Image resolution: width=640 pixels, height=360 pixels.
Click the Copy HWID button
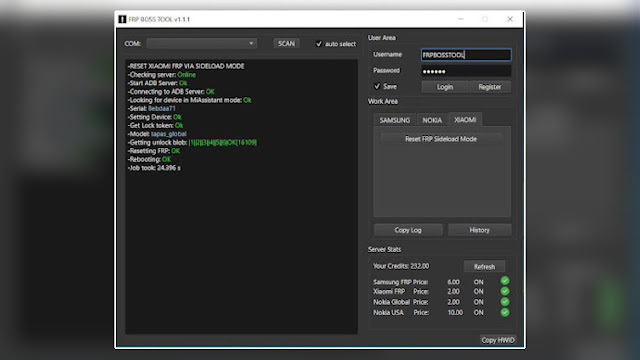498,340
